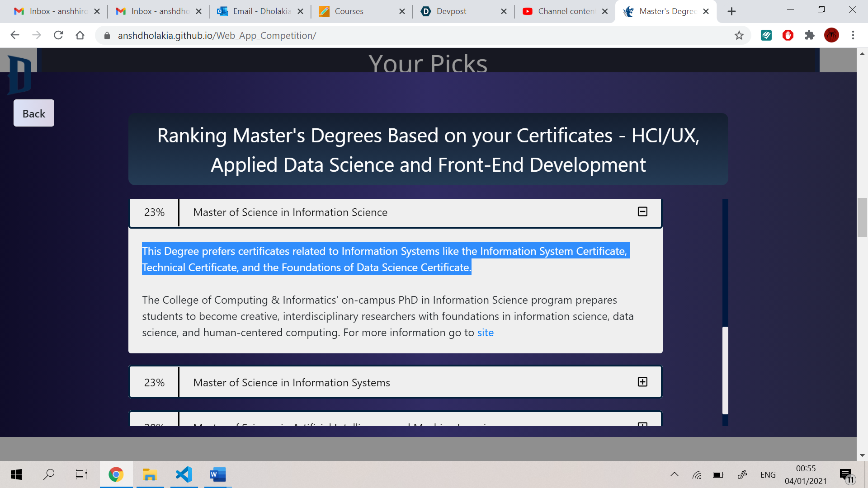Expand the partially visible third degree row
The image size is (868, 488).
[642, 424]
